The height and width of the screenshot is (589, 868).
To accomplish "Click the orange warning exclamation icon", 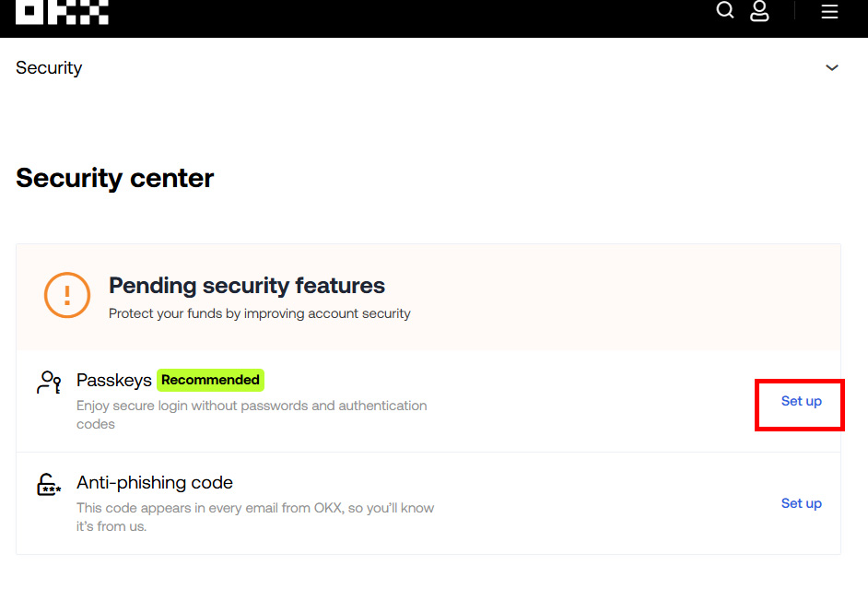I will pyautogui.click(x=67, y=296).
